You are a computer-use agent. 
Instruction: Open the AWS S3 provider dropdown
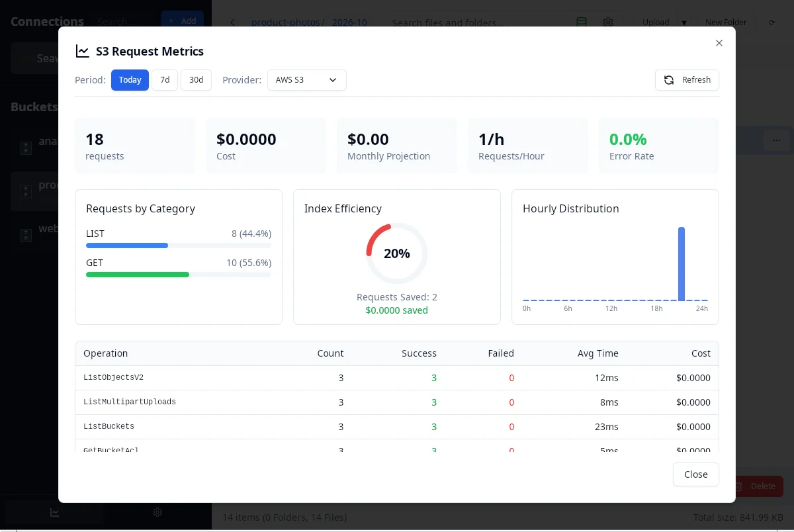(306, 80)
